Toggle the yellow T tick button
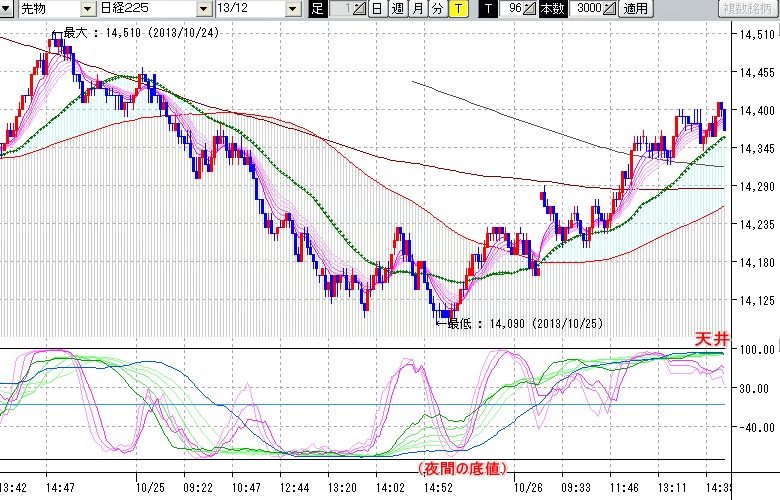Image resolution: width=780 pixels, height=500 pixels. (x=457, y=9)
